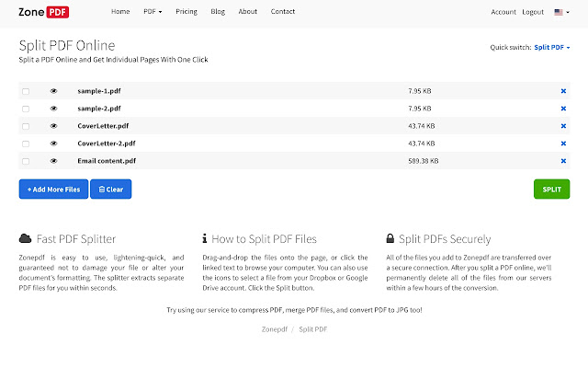Image resolution: width=588 pixels, height=368 pixels.
Task: Open the Blog menu item
Action: point(218,12)
